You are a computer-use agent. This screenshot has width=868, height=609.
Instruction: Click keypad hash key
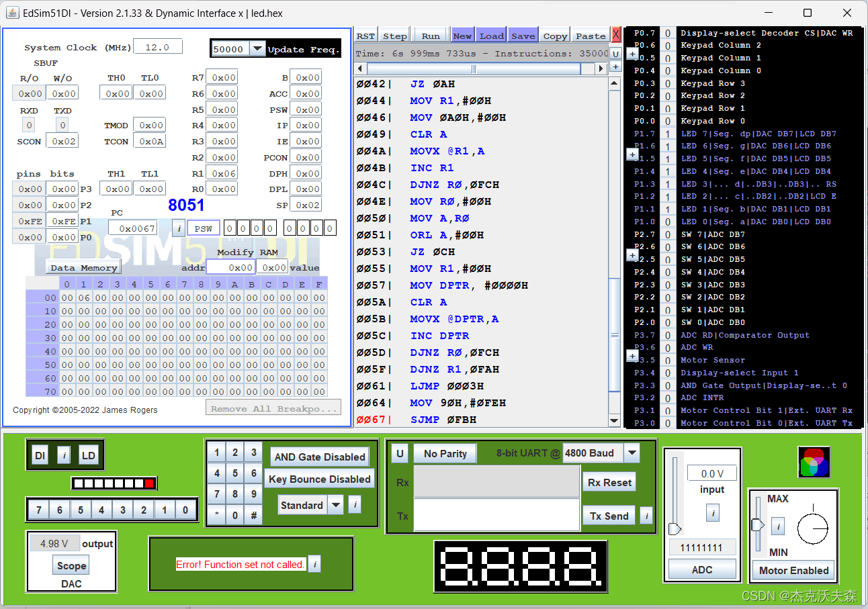253,516
